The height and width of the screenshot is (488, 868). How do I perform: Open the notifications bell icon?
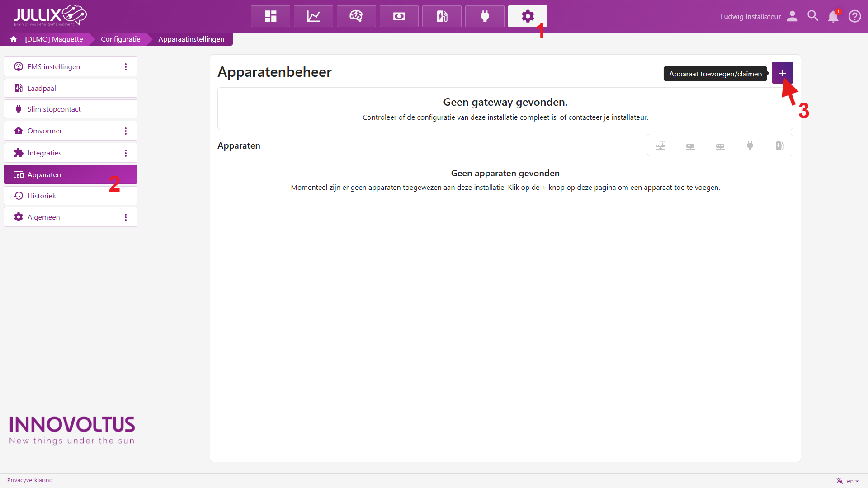tap(833, 16)
